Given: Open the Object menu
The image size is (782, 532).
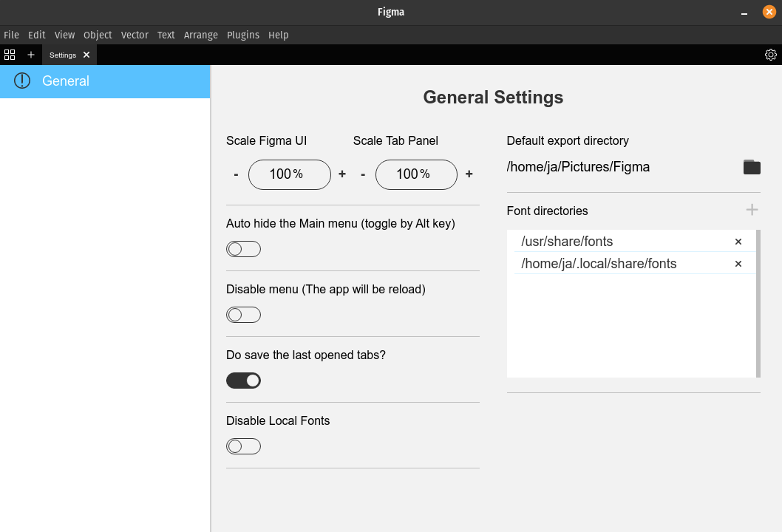Looking at the screenshot, I should [98, 35].
